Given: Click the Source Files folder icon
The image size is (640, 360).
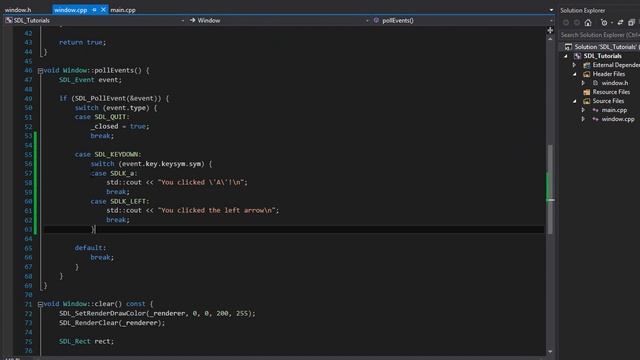Looking at the screenshot, I should [x=587, y=101].
